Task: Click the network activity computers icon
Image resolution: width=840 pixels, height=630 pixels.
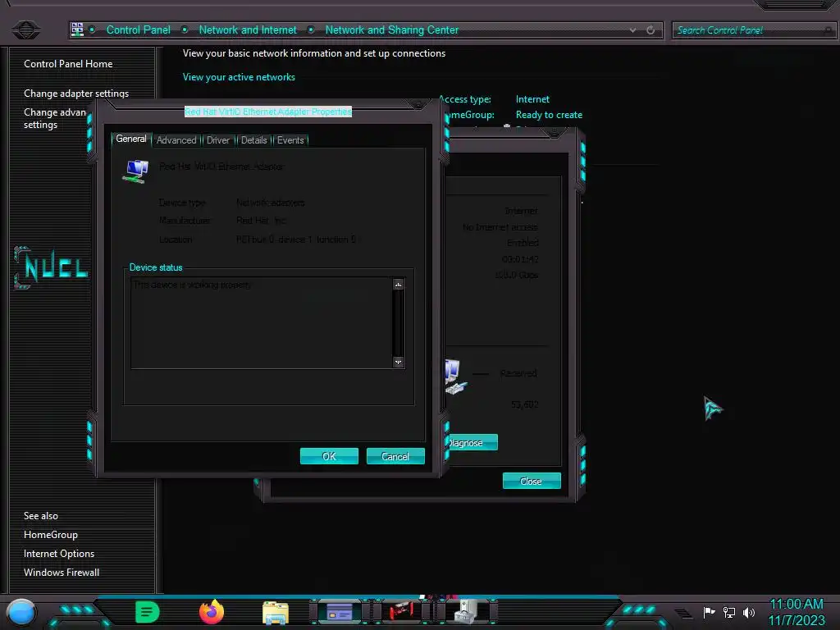Action: [455, 377]
